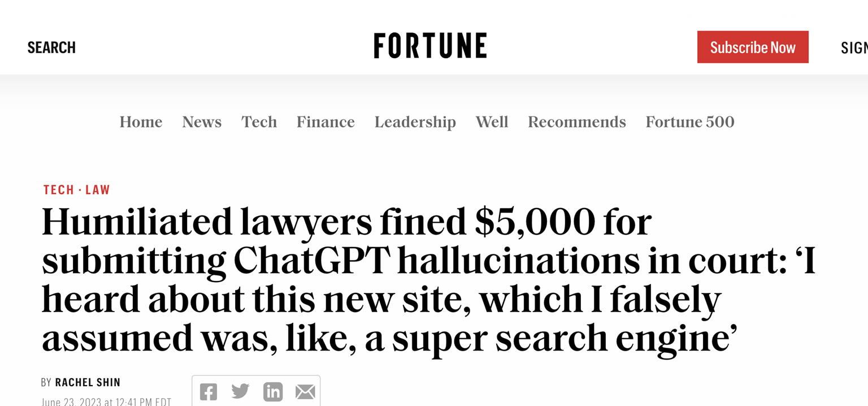Click the red TECH category tag
The image size is (868, 406).
pyautogui.click(x=59, y=190)
